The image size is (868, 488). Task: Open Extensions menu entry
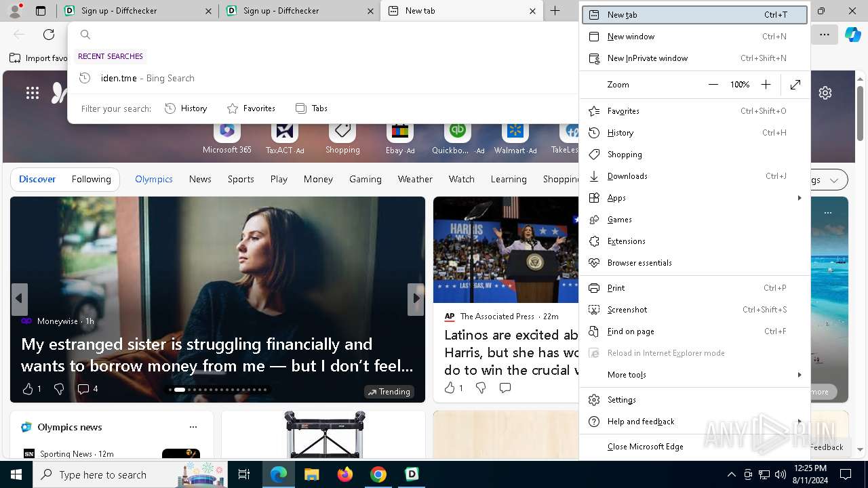click(694, 241)
